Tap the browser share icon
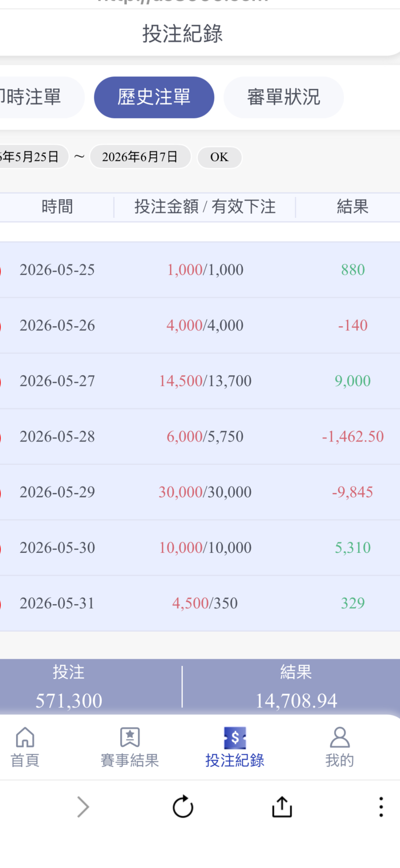The height and width of the screenshot is (868, 400). (282, 806)
